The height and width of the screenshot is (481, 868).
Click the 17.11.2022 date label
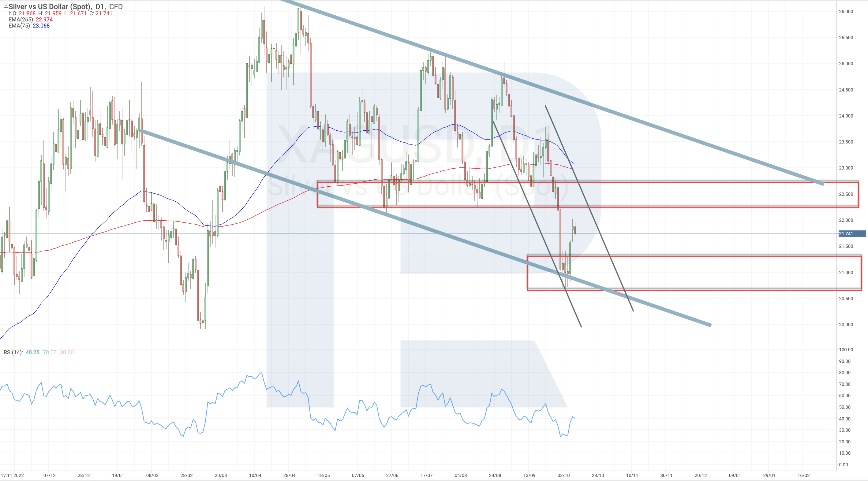tap(13, 475)
